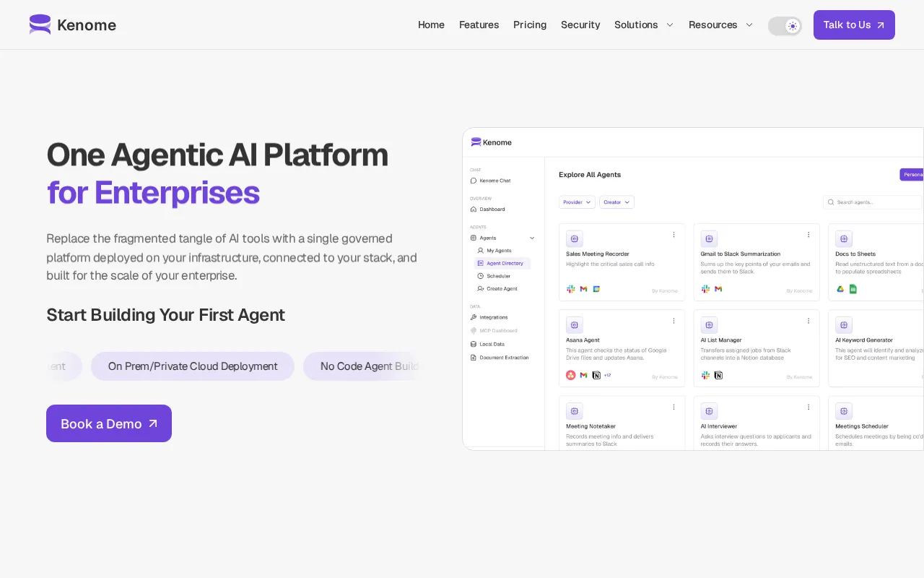
Task: Click the add-user icon beside Create Agent
Action: coord(481,288)
